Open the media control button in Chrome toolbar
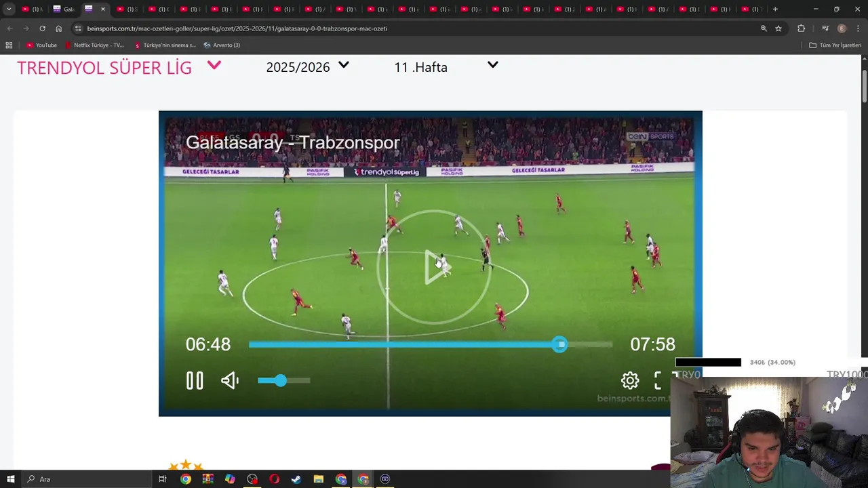 825,28
